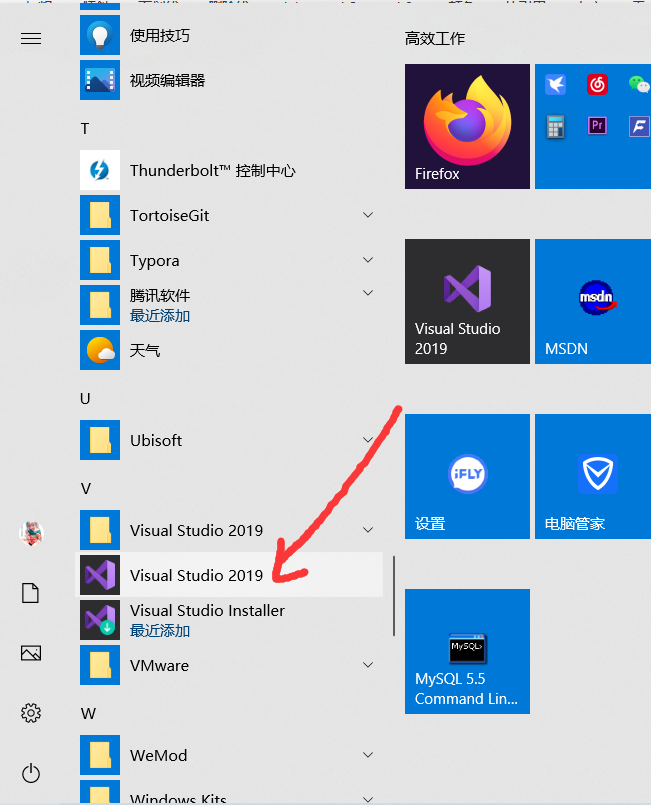Click the TortoiseGit label text
This screenshot has width=651, height=805.
[x=169, y=216]
